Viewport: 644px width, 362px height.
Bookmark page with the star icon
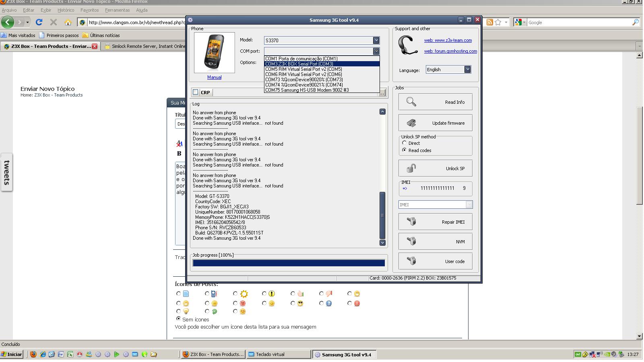coord(498,22)
